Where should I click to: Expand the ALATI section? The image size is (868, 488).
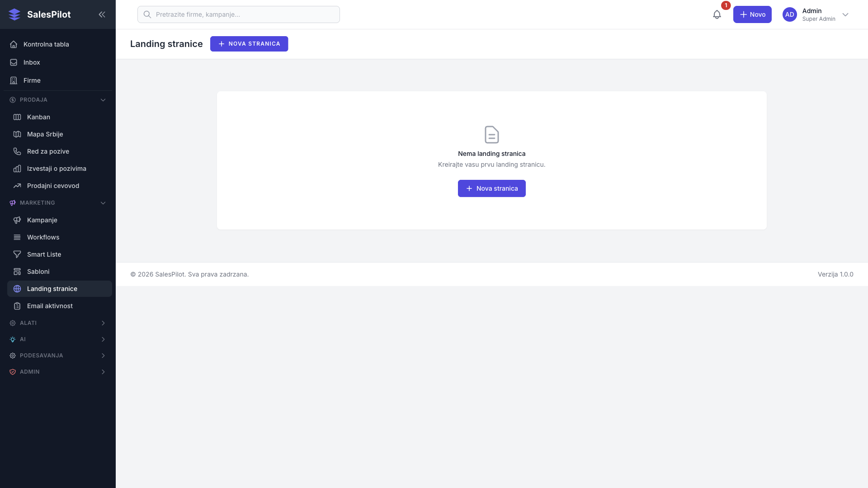click(103, 323)
